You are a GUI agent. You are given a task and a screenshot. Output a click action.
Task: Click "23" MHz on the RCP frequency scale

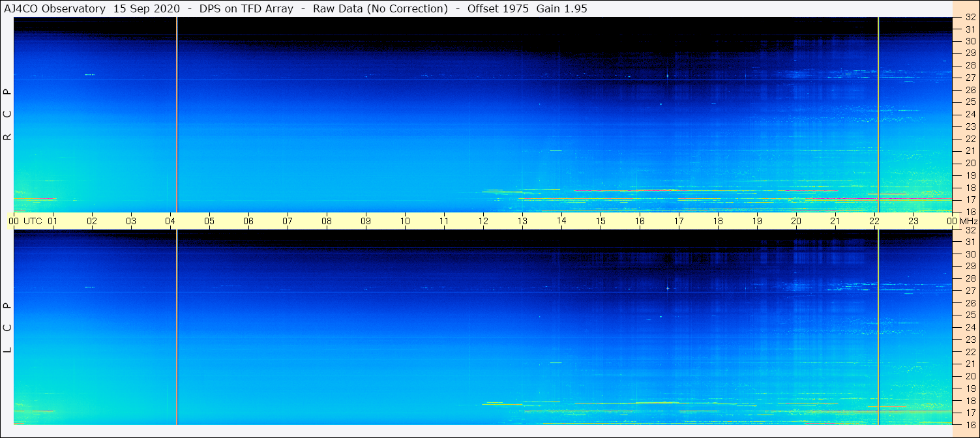point(970,126)
